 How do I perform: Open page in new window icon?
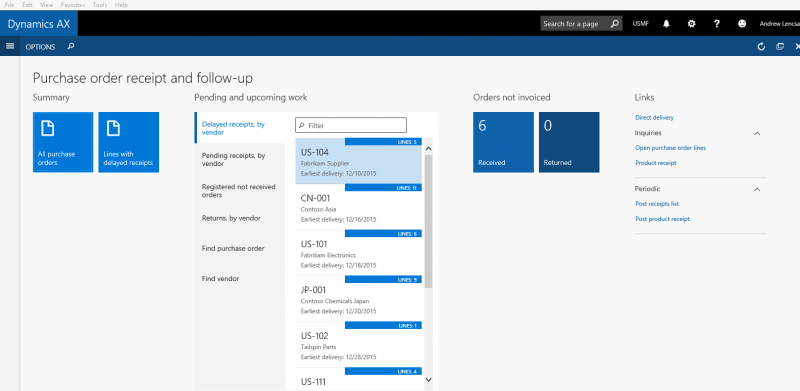coord(780,46)
